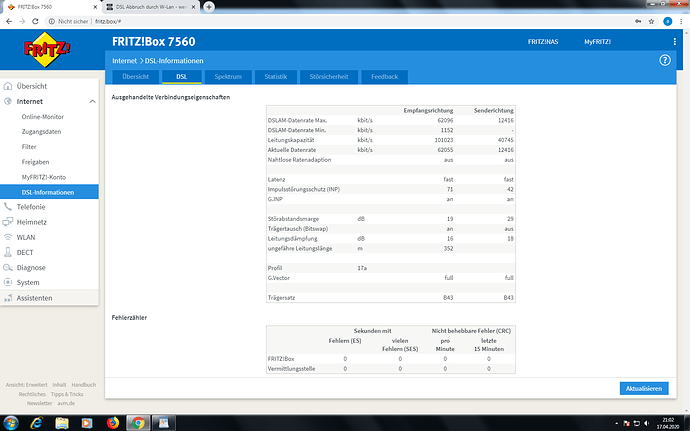The width and height of the screenshot is (690, 431).
Task: Open the Handbuch footer link
Action: 84,385
